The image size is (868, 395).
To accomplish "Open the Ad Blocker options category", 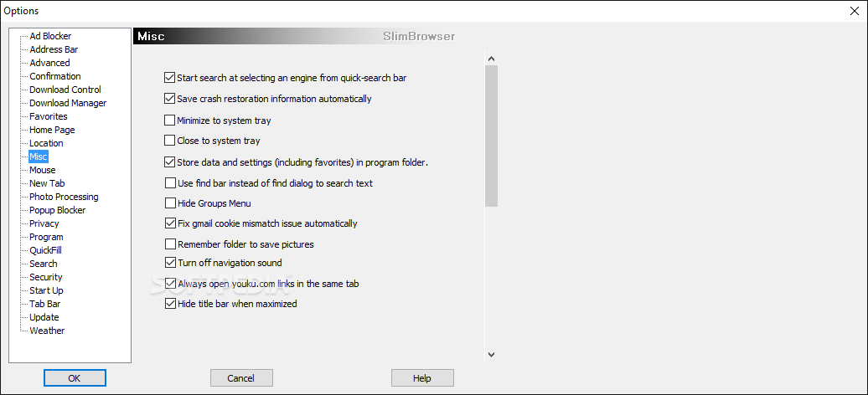I will tap(50, 36).
